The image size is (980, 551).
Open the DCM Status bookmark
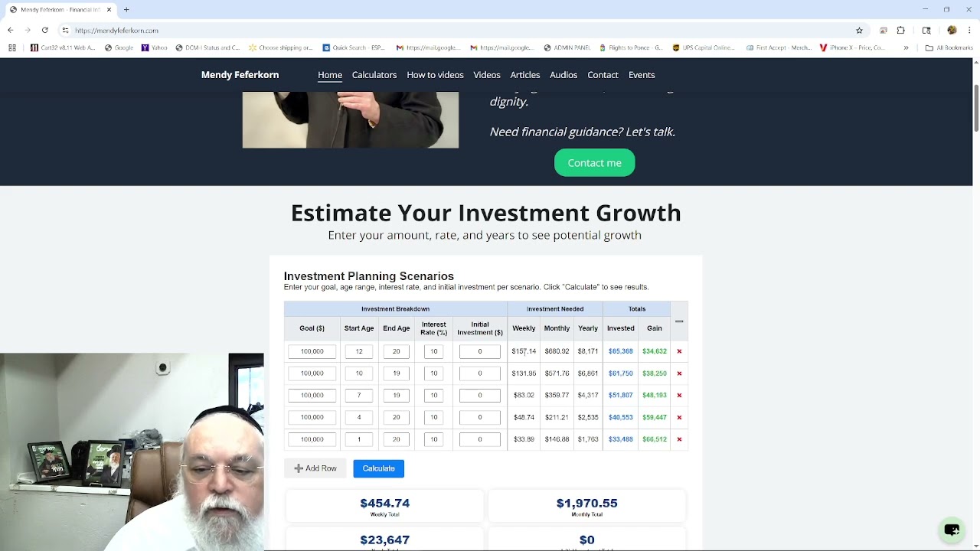click(x=208, y=47)
